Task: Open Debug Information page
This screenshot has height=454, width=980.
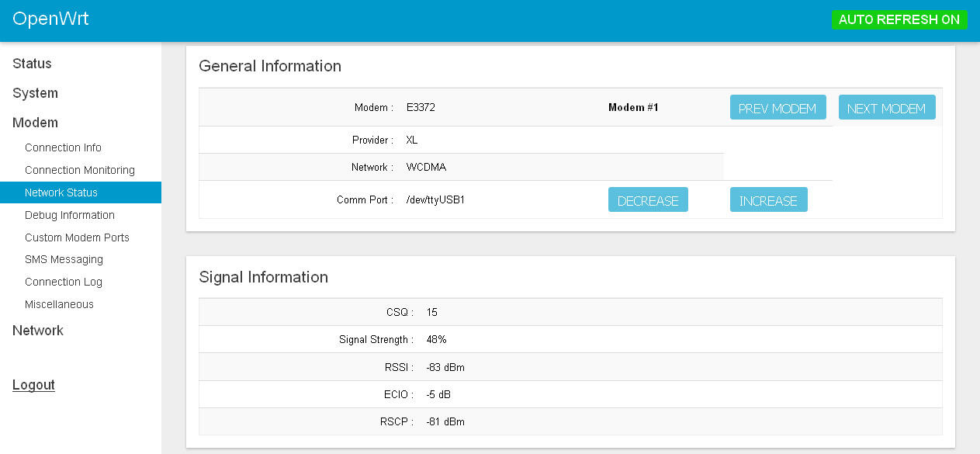Action: point(69,215)
